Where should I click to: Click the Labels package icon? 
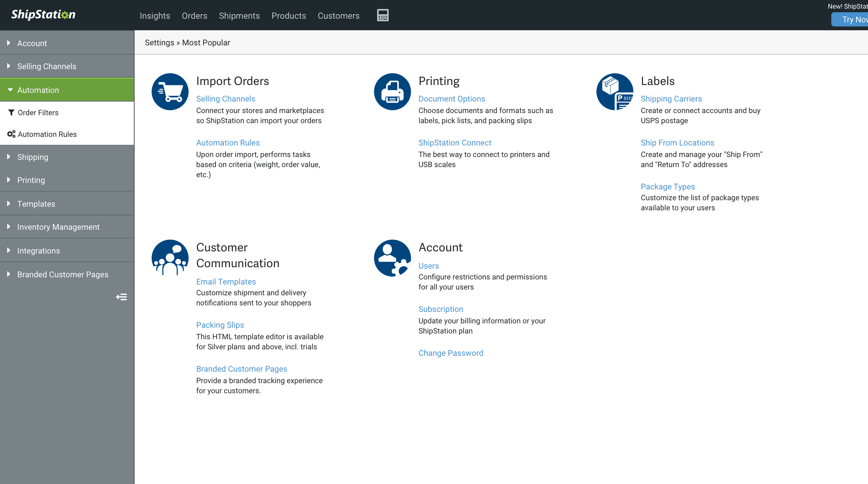click(x=615, y=91)
